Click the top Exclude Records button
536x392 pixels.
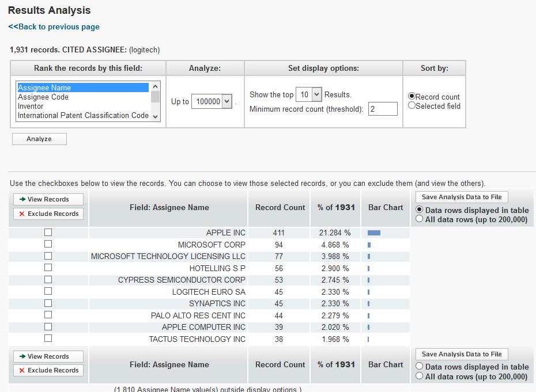click(48, 214)
